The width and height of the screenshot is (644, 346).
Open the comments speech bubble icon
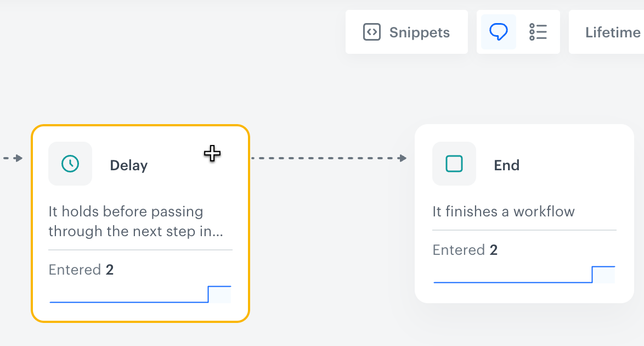point(498,32)
